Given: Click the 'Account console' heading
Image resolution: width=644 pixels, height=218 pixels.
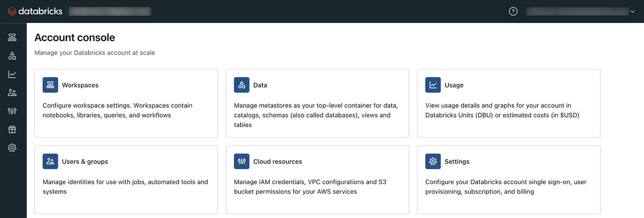Looking at the screenshot, I should [75, 38].
